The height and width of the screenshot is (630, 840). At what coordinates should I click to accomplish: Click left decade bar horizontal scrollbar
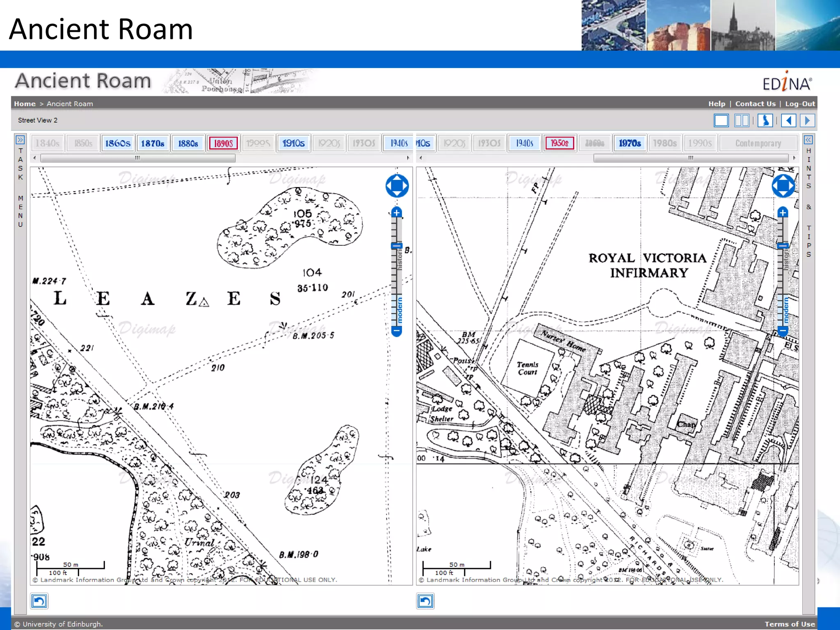(138, 158)
